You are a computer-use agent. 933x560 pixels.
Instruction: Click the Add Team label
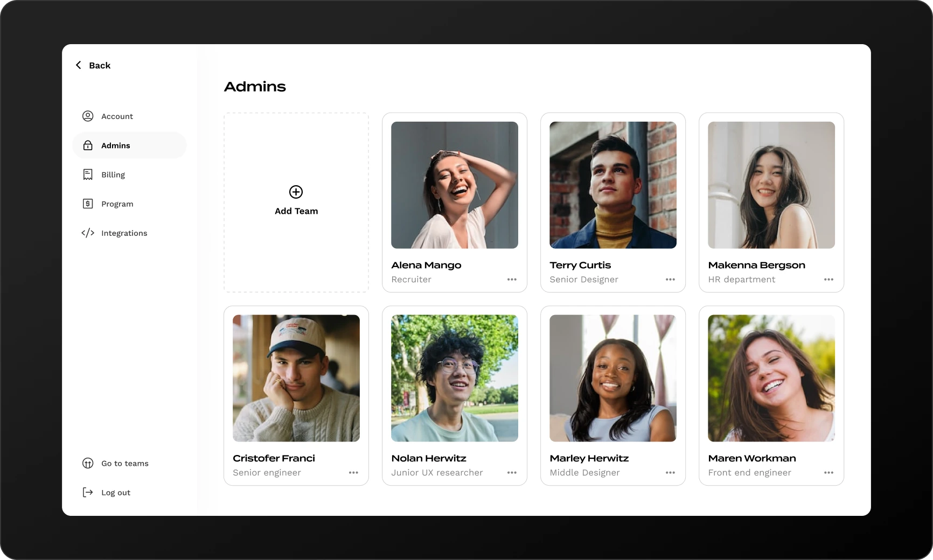296,211
